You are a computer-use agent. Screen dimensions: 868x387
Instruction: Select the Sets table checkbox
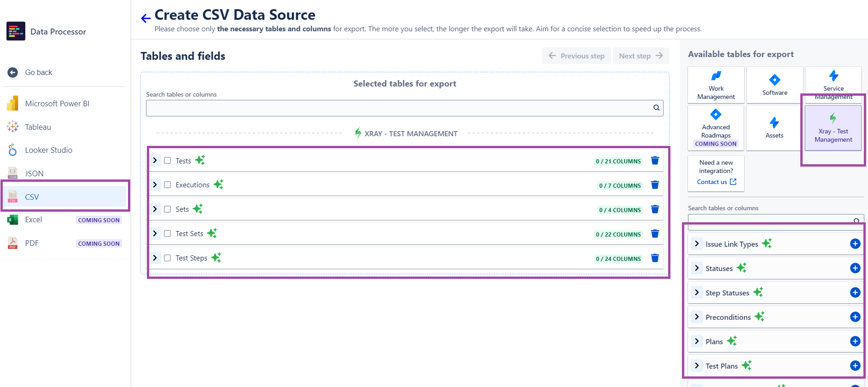pos(168,209)
